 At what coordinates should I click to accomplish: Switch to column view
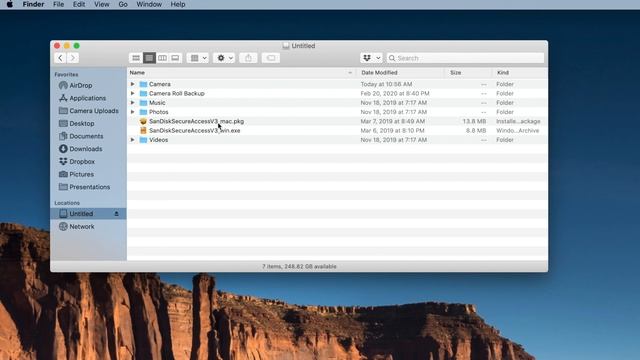click(x=162, y=58)
